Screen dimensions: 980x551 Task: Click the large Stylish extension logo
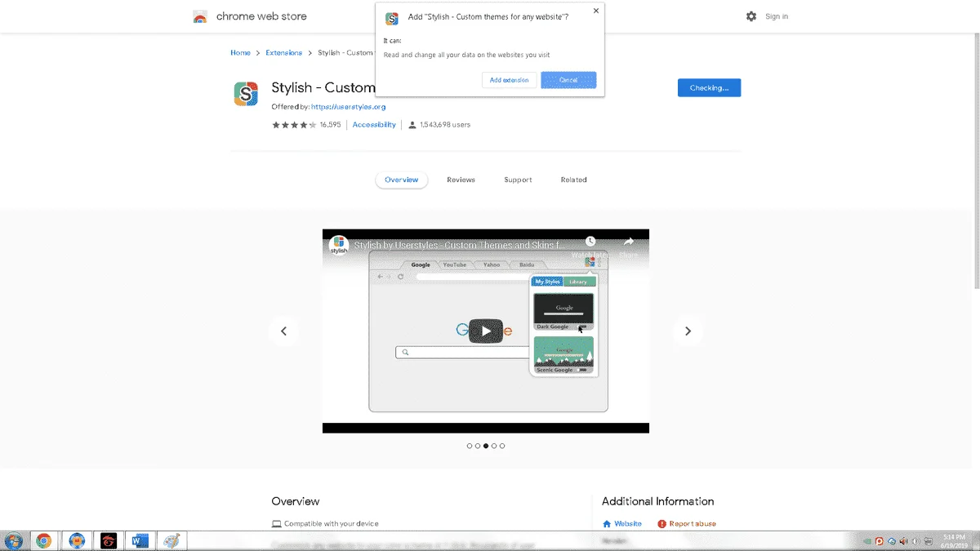pyautogui.click(x=246, y=94)
